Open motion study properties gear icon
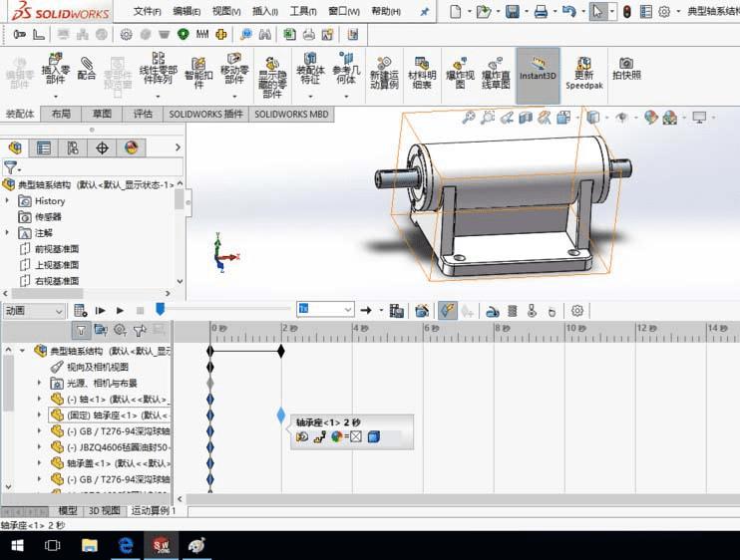Image resolution: width=740 pixels, height=560 pixels. (576, 311)
